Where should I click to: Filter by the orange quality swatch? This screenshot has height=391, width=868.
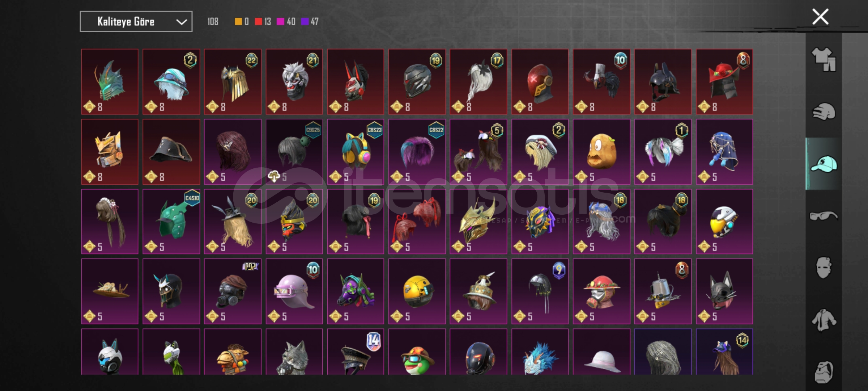238,22
